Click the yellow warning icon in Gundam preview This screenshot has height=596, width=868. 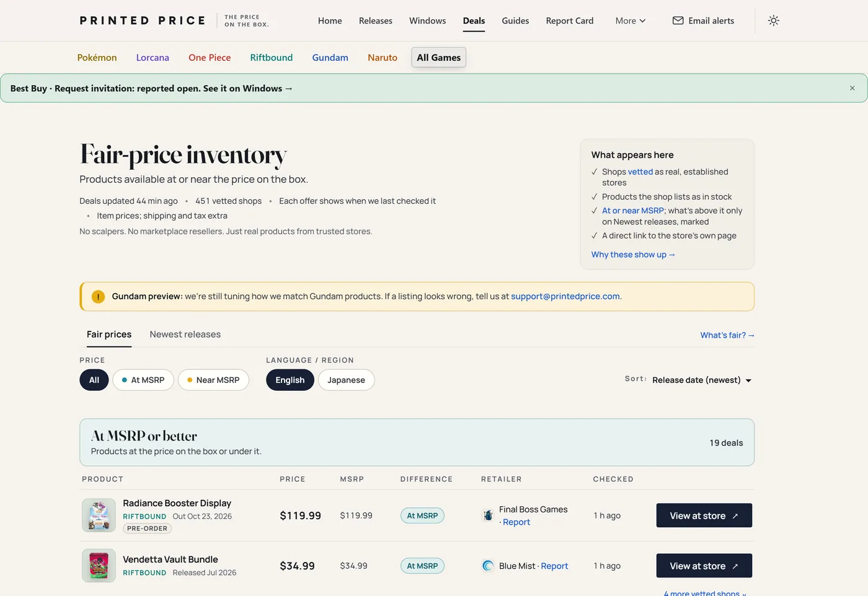click(98, 297)
